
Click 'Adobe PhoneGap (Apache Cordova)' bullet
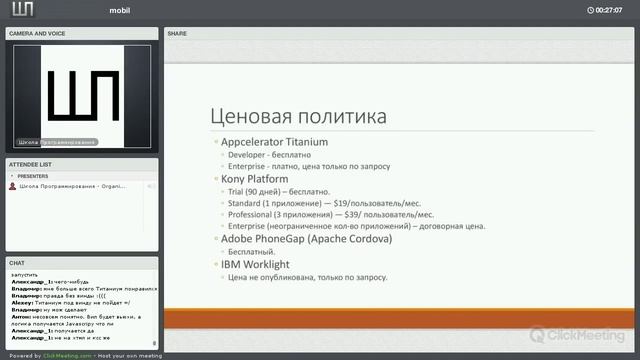[307, 239]
